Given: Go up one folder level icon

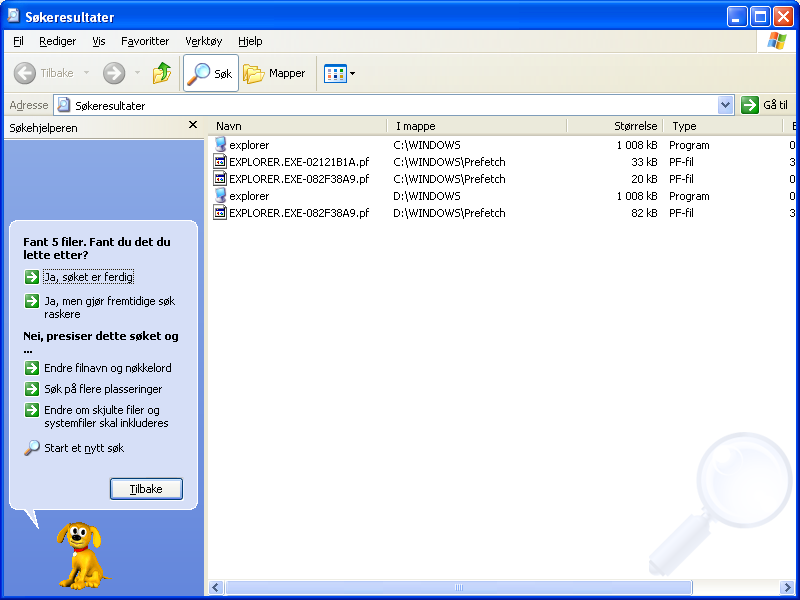Looking at the screenshot, I should tap(162, 73).
